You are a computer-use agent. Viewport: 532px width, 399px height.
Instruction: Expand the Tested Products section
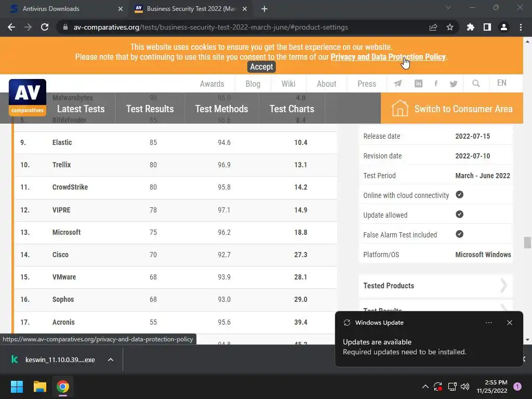click(x=436, y=286)
